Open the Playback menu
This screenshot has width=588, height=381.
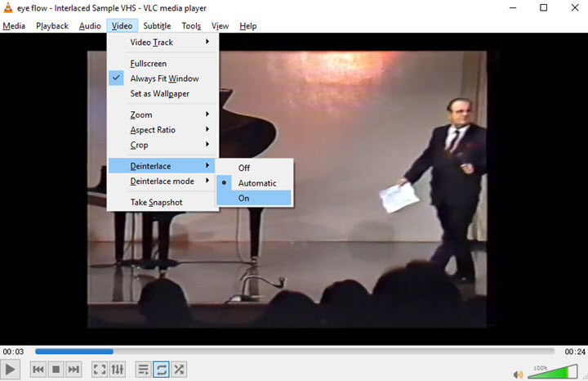pyautogui.click(x=52, y=26)
